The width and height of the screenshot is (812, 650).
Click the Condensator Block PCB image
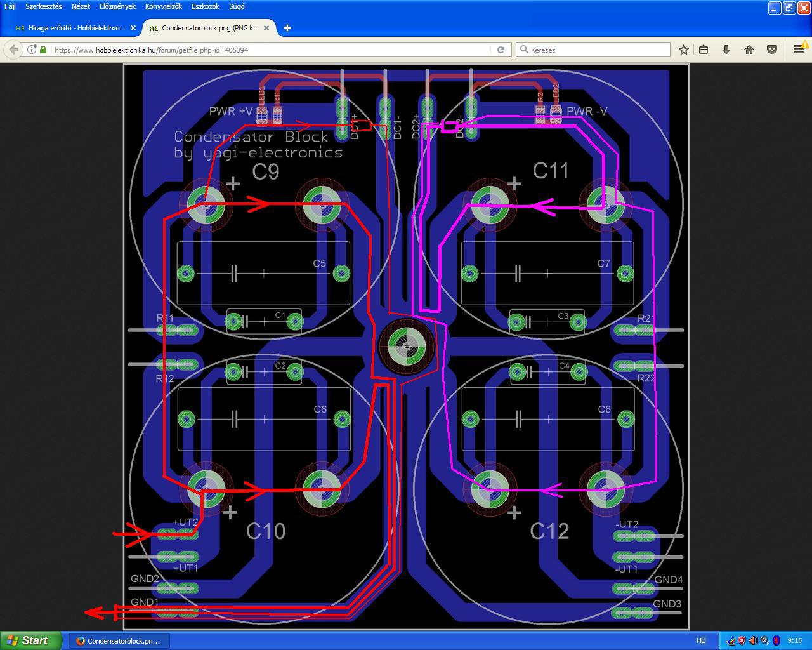406,347
